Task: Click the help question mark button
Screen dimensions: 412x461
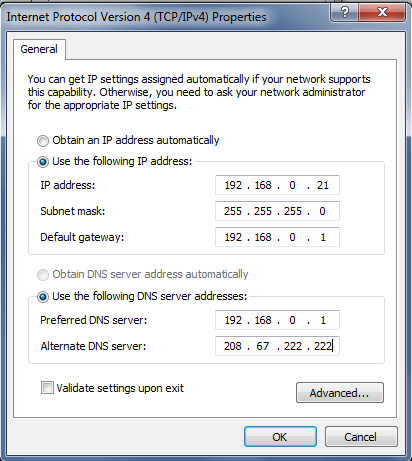Action: coord(345,13)
